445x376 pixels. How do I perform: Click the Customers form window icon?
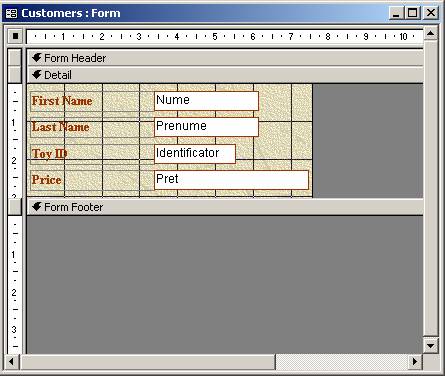12,13
